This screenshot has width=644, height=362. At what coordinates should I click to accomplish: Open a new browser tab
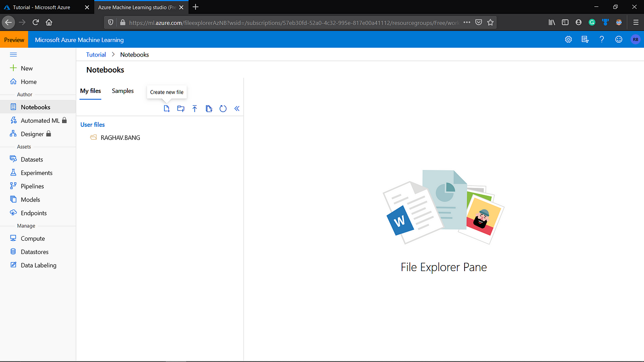(x=195, y=7)
